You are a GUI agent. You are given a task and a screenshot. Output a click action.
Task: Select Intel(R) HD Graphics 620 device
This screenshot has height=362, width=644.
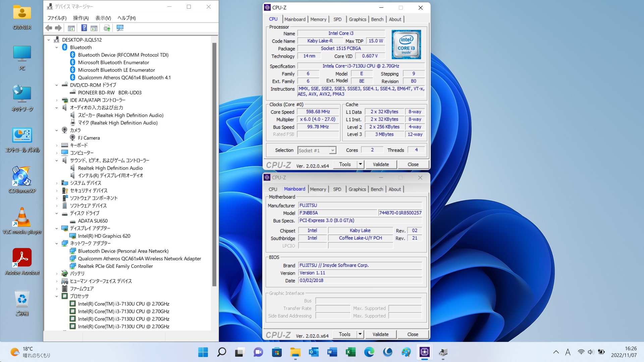pyautogui.click(x=104, y=236)
